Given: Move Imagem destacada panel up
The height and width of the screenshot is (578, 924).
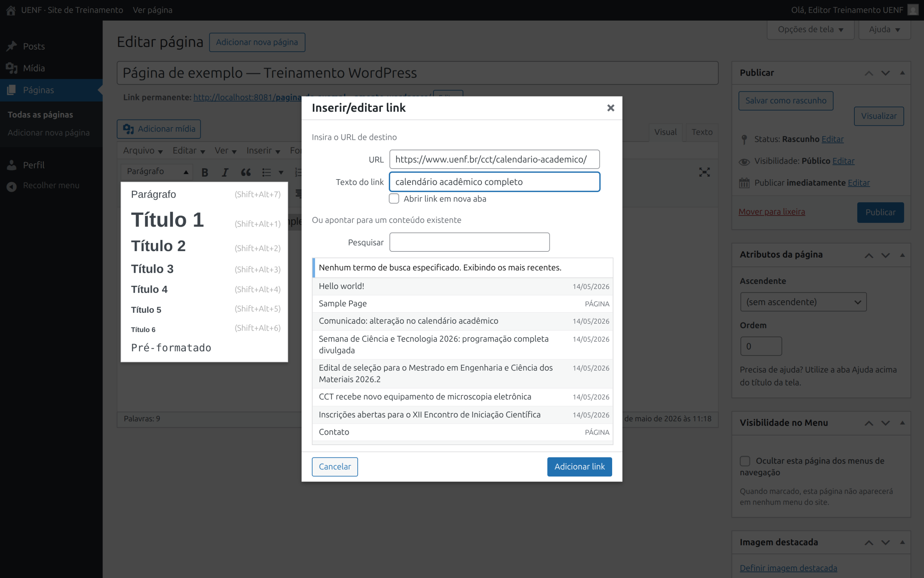Looking at the screenshot, I should pyautogui.click(x=869, y=543).
